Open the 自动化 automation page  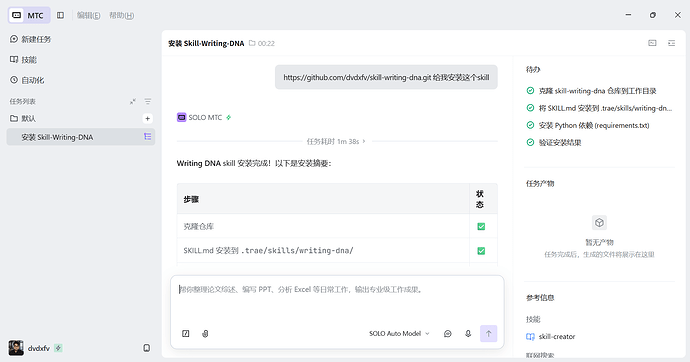point(27,80)
